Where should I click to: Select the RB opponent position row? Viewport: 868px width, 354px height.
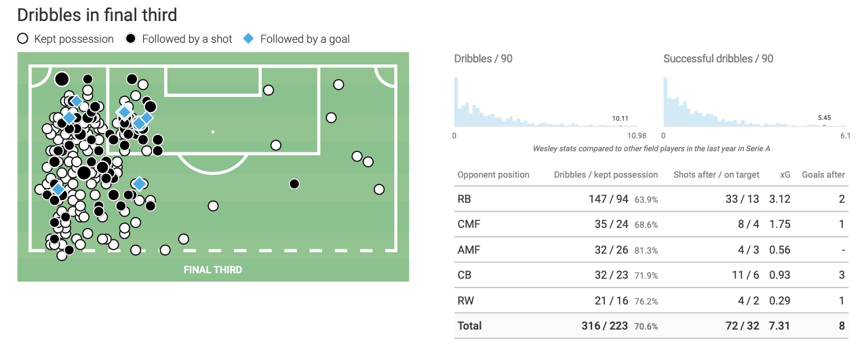point(651,199)
